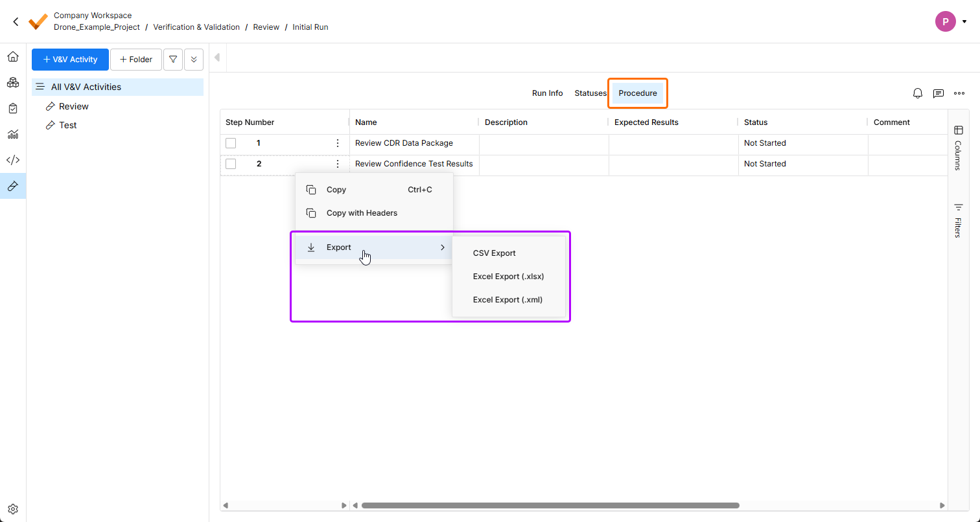Image resolution: width=980 pixels, height=522 pixels.
Task: Open the analytics chart sidebar icon
Action: tap(12, 134)
